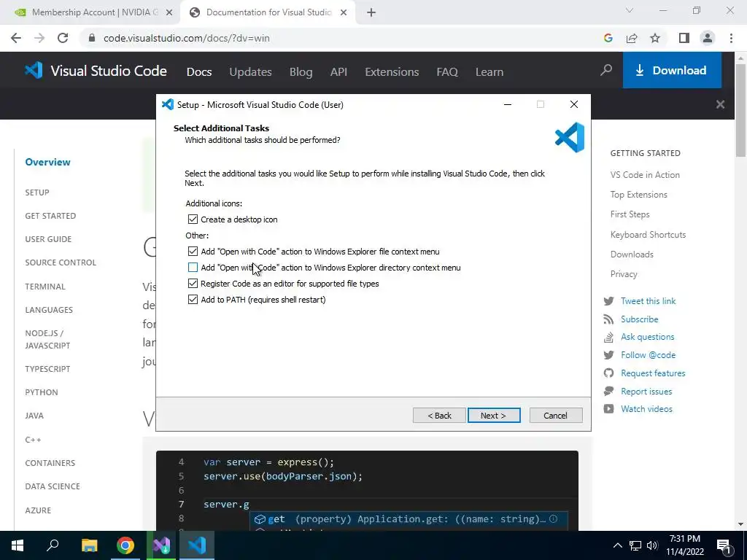747x560 pixels.
Task: Expand the SETUP docs section
Action: [37, 192]
